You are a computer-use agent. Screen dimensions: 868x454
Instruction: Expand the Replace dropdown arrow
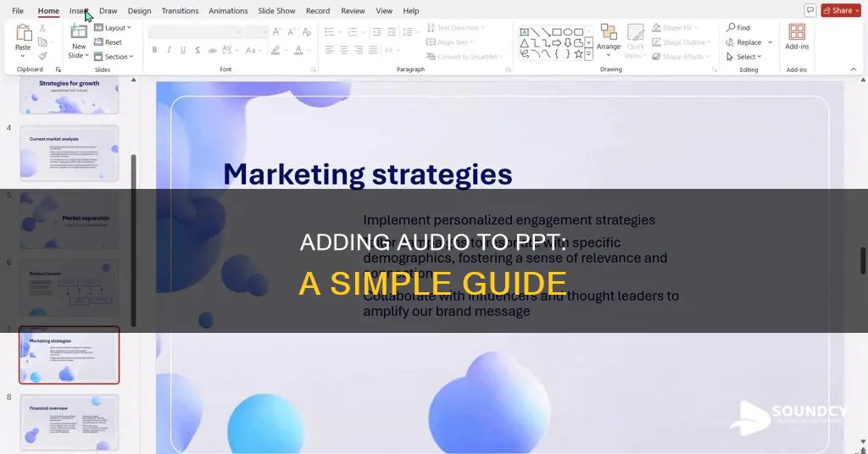[x=770, y=42]
